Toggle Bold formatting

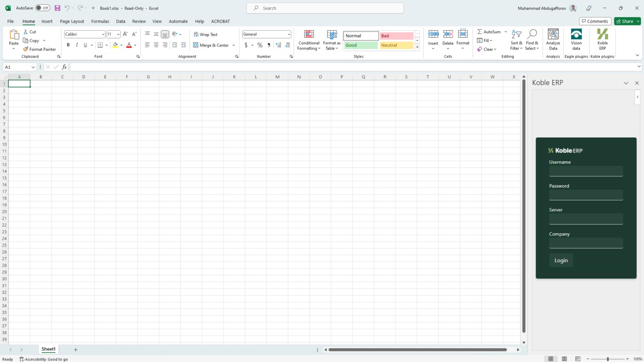pos(68,45)
